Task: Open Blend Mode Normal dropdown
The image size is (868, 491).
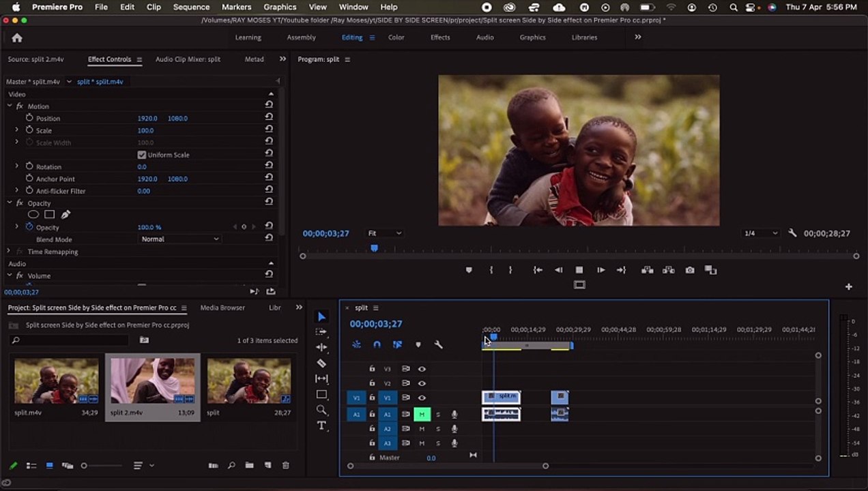Action: click(x=179, y=239)
